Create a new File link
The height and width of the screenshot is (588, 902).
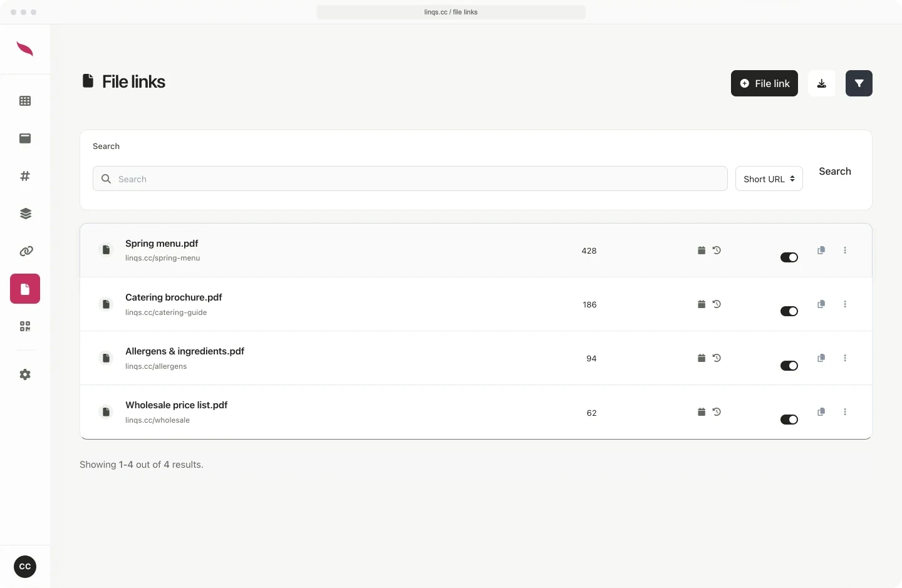point(764,83)
